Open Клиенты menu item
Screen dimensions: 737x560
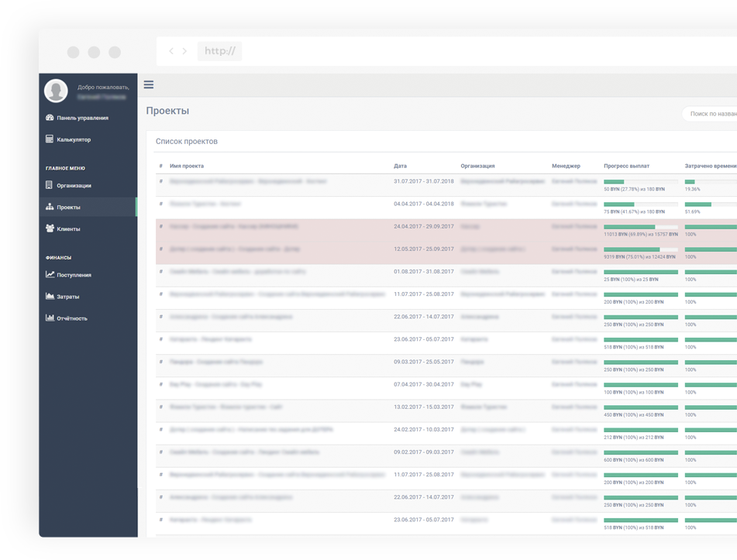[x=69, y=228]
